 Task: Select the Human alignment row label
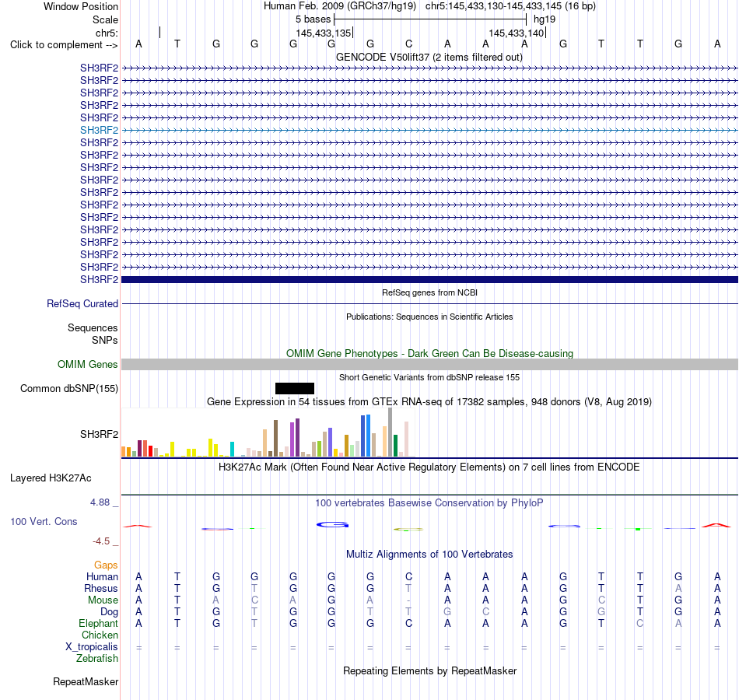(x=102, y=577)
